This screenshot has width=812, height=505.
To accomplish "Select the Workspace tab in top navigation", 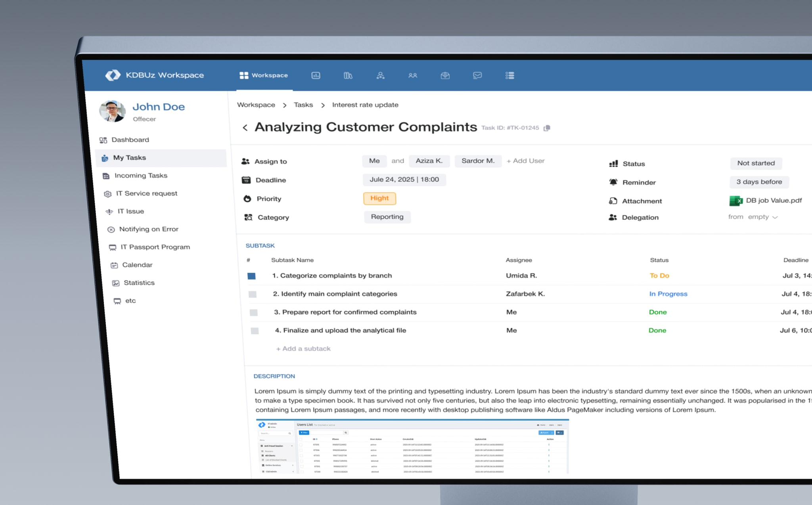I will 264,75.
